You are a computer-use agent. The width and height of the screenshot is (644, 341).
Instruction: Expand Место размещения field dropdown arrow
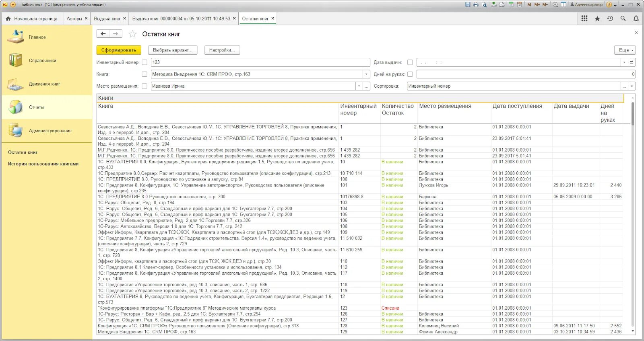coord(359,86)
